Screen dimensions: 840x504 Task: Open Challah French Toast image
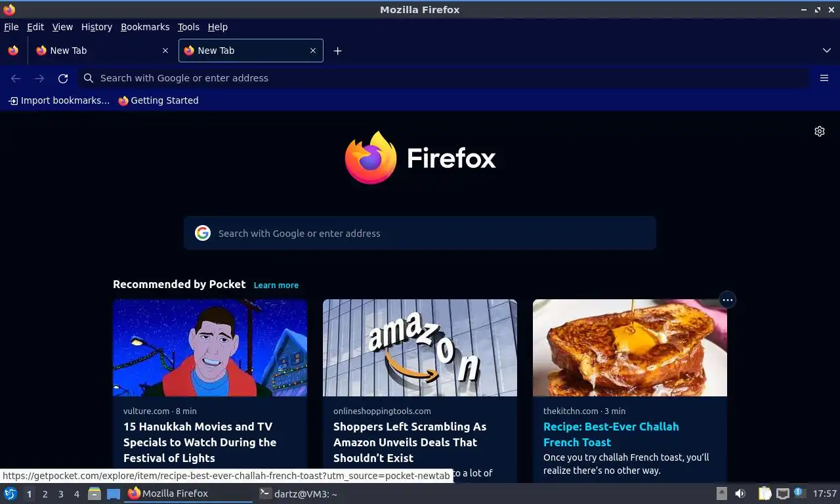click(x=630, y=348)
